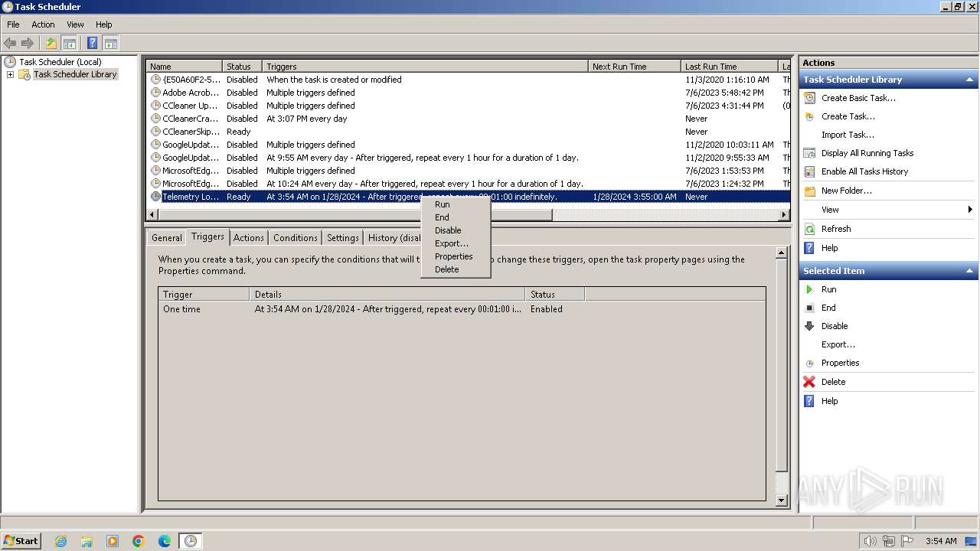Switch to the General tab

166,238
